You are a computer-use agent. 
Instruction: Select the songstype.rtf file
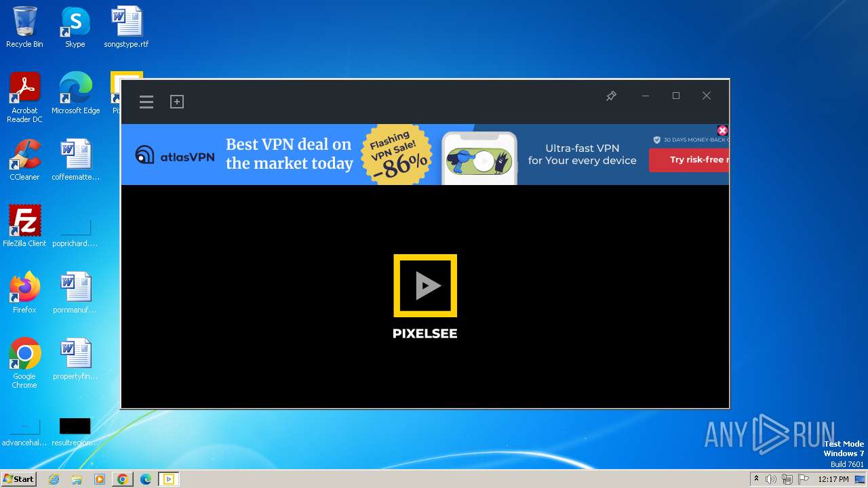pyautogui.click(x=126, y=27)
